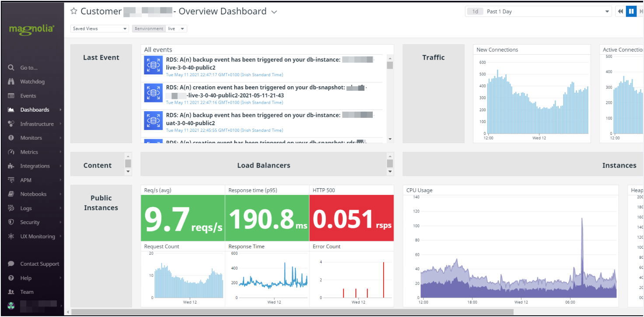Select APM in the sidebar

coord(26,180)
